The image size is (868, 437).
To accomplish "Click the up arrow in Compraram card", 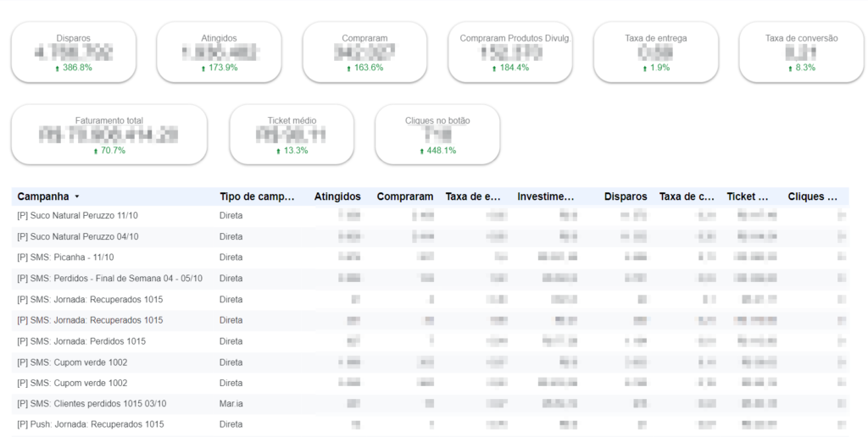I will [x=348, y=68].
